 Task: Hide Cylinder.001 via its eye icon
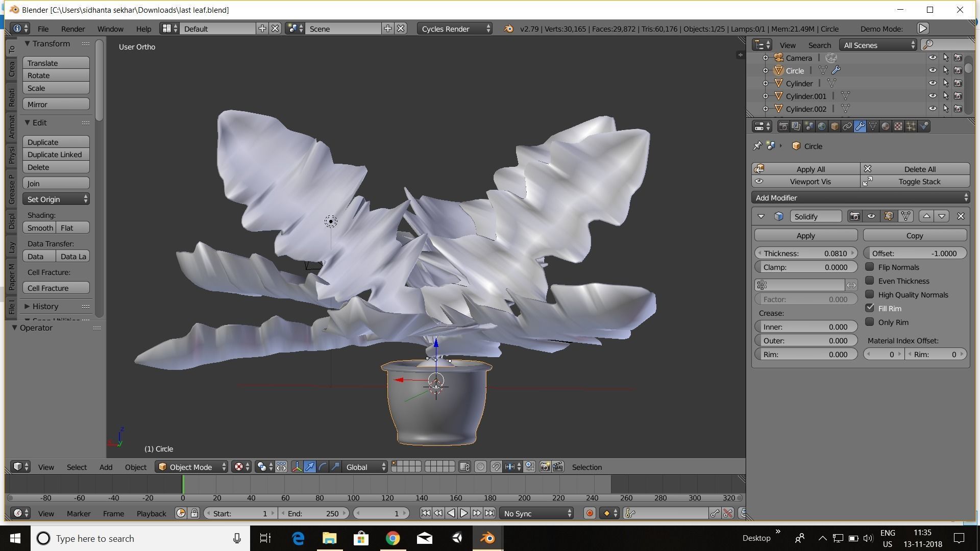click(x=933, y=96)
